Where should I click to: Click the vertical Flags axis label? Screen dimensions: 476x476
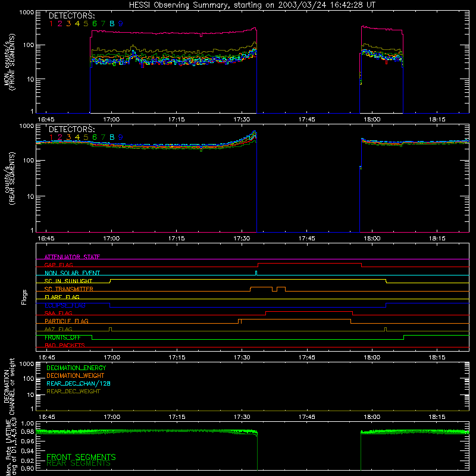coord(24,297)
